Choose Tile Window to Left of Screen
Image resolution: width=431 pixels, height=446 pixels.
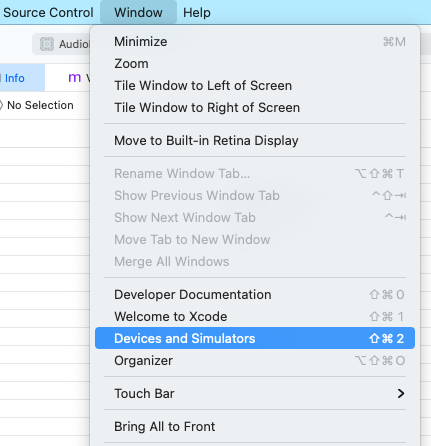tap(255, 86)
